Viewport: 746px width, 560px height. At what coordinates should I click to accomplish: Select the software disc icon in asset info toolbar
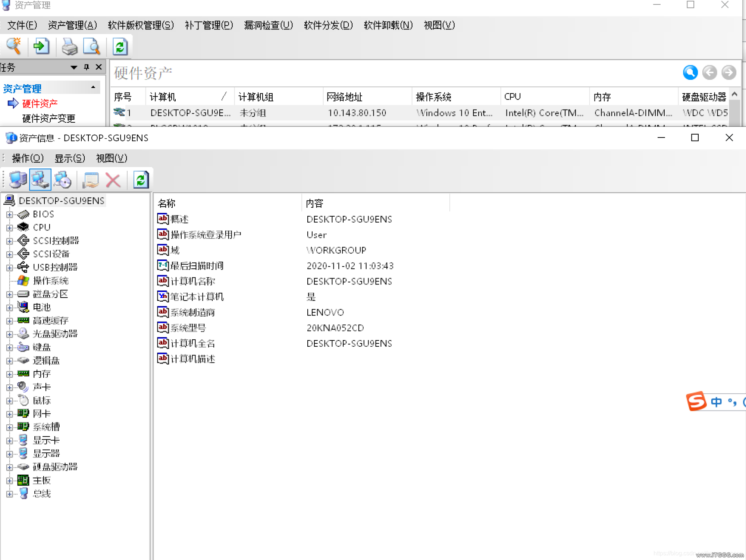(63, 180)
